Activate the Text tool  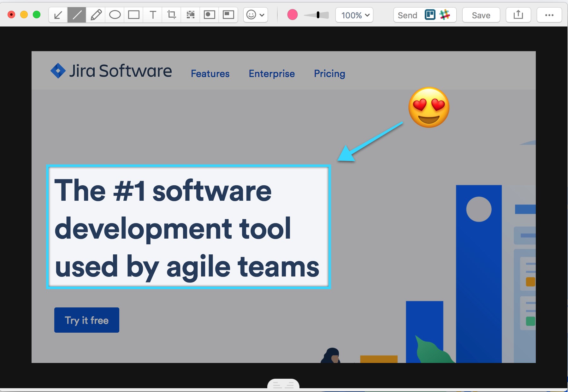pos(153,15)
